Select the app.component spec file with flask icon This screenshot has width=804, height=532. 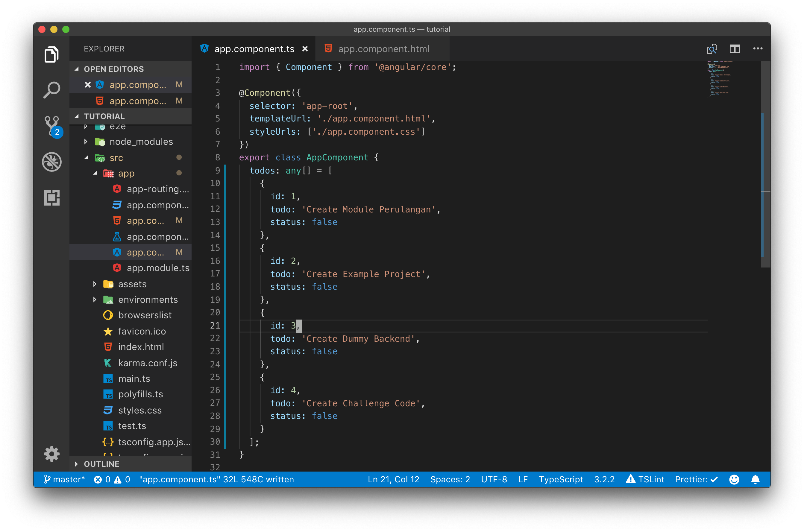[x=131, y=236]
